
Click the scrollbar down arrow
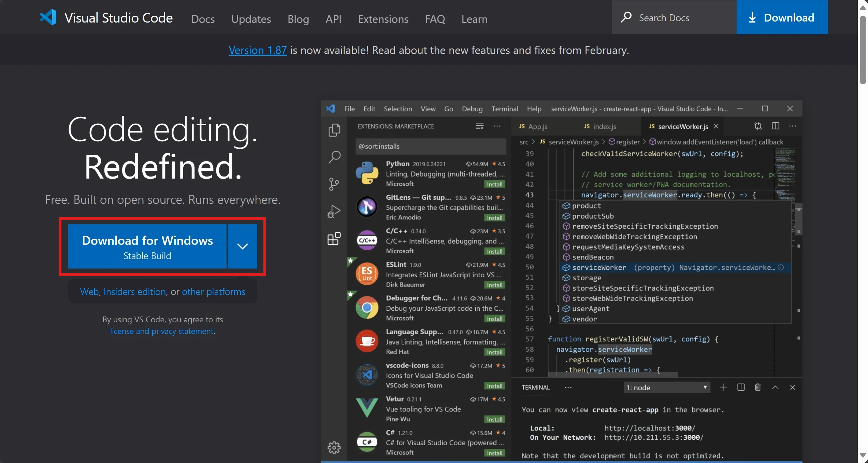coord(863,455)
